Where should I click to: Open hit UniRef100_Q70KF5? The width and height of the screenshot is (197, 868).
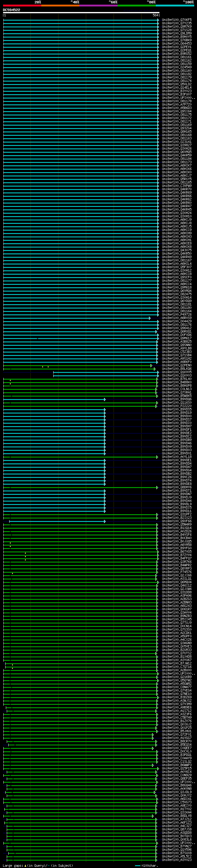(x=177, y=20)
